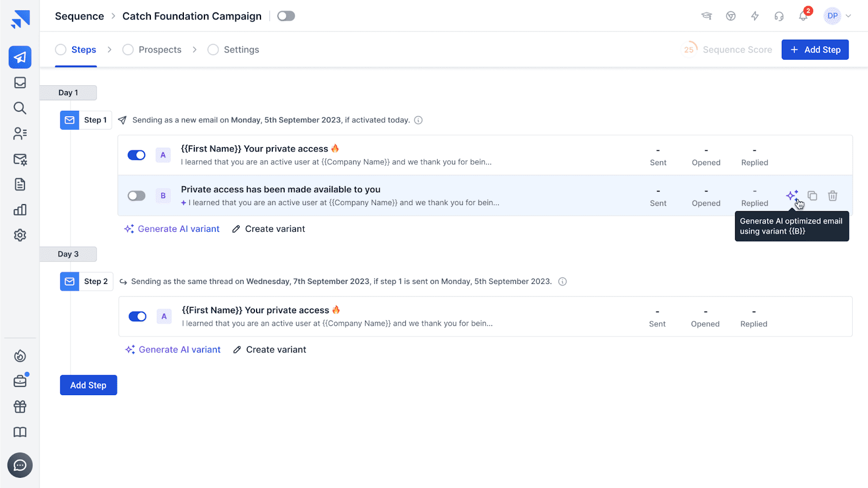The height and width of the screenshot is (488, 868).
Task: Turn off variant A in Step 2
Action: tap(138, 316)
